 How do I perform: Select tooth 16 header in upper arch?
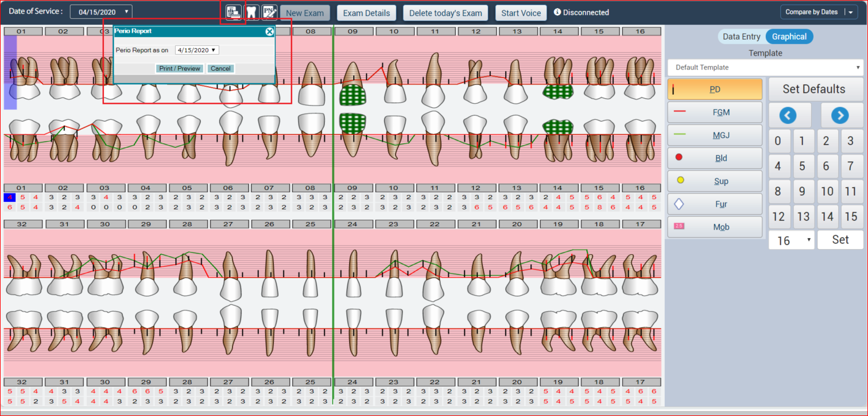641,31
